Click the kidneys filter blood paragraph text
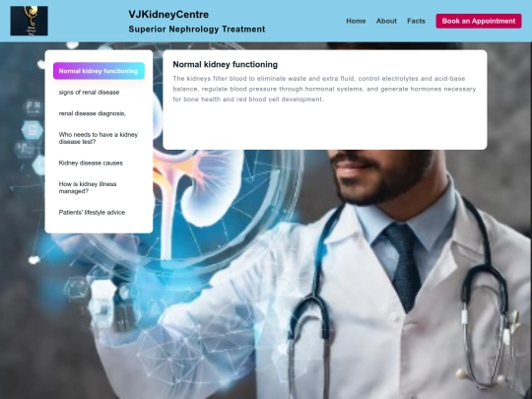The image size is (532, 399). (x=324, y=89)
